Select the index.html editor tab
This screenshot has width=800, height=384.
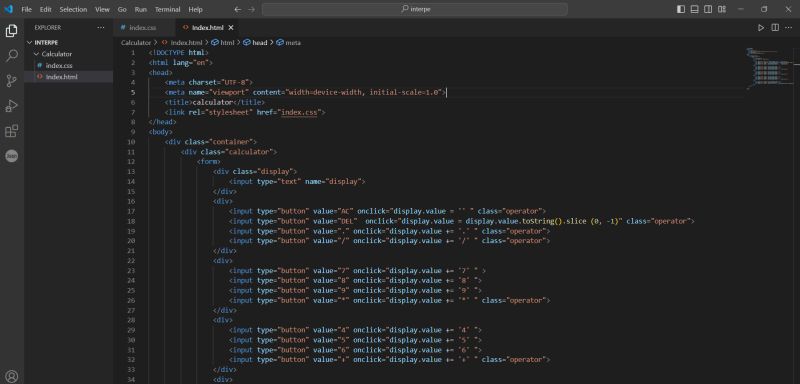[208, 28]
